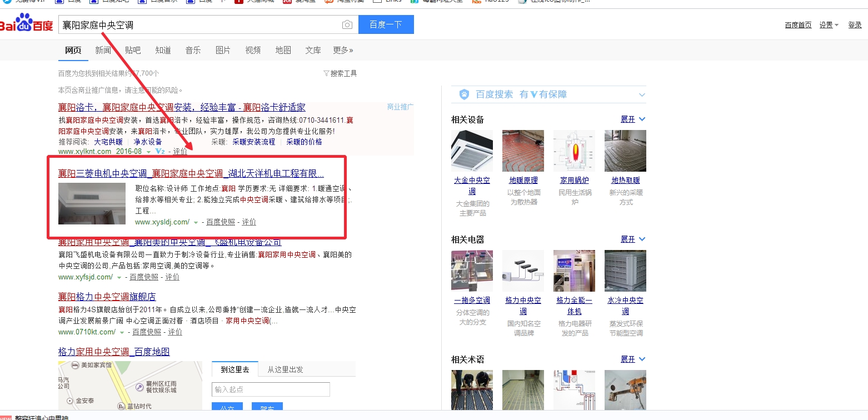Click the thumbnail image in the 襄阳三菱电机 result
The height and width of the screenshot is (420, 868).
(92, 203)
